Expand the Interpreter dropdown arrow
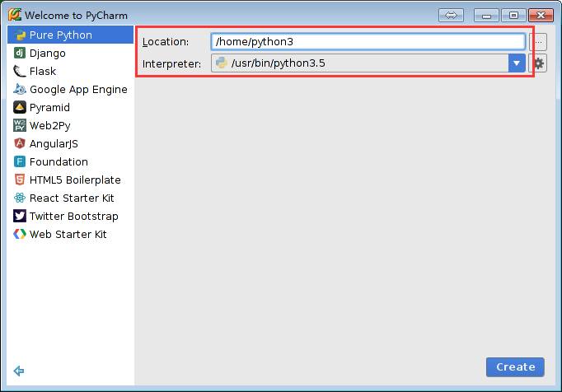 click(517, 63)
